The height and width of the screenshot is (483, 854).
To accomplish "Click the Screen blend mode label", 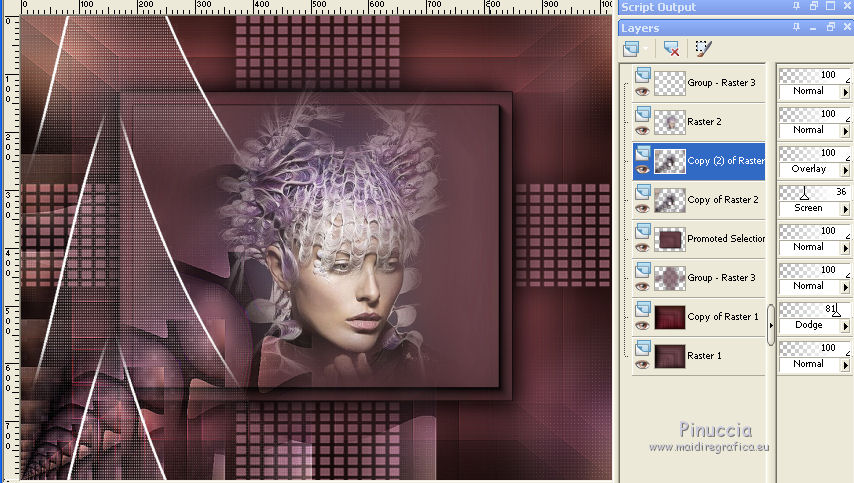I will click(x=808, y=208).
